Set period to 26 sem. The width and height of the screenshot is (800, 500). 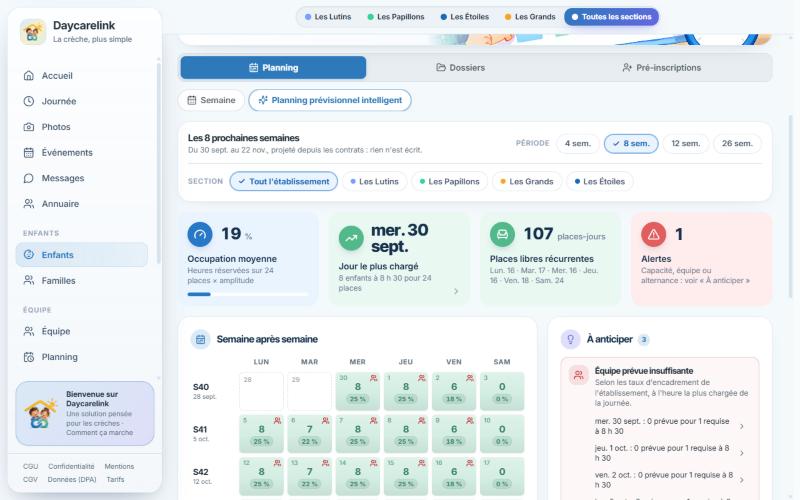(737, 143)
